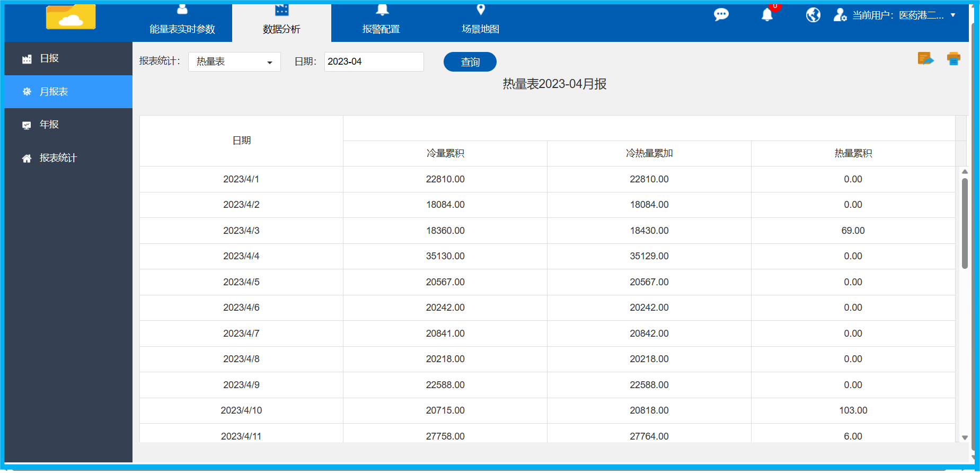Click the export report icon
This screenshot has width=980, height=473.
pyautogui.click(x=925, y=58)
